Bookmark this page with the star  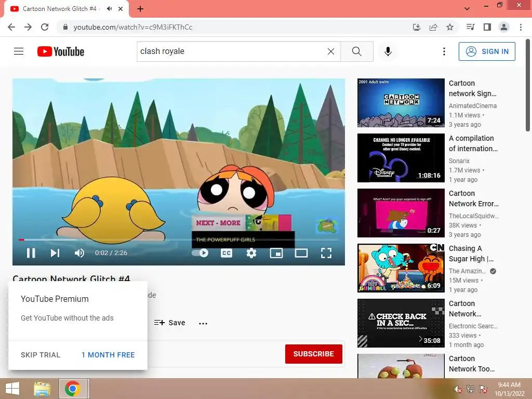click(450, 27)
